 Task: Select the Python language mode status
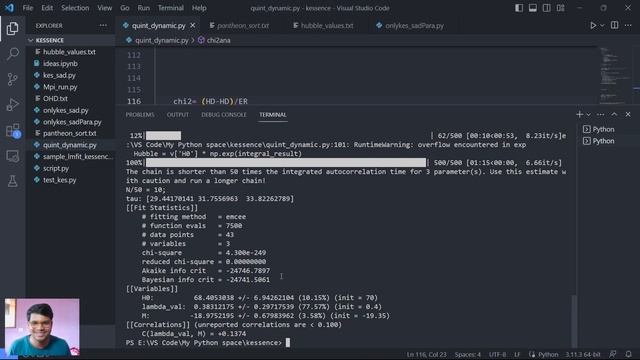[x=548, y=354]
